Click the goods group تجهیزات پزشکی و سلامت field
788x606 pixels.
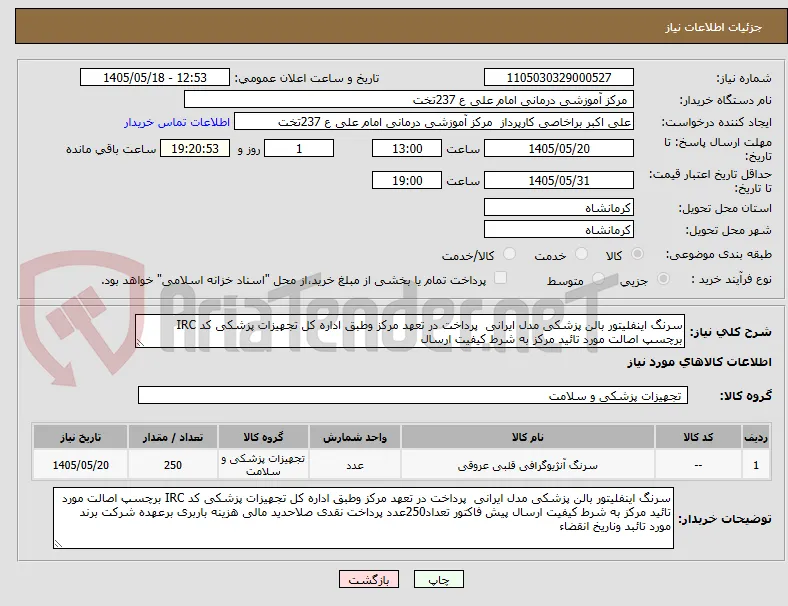tap(413, 395)
